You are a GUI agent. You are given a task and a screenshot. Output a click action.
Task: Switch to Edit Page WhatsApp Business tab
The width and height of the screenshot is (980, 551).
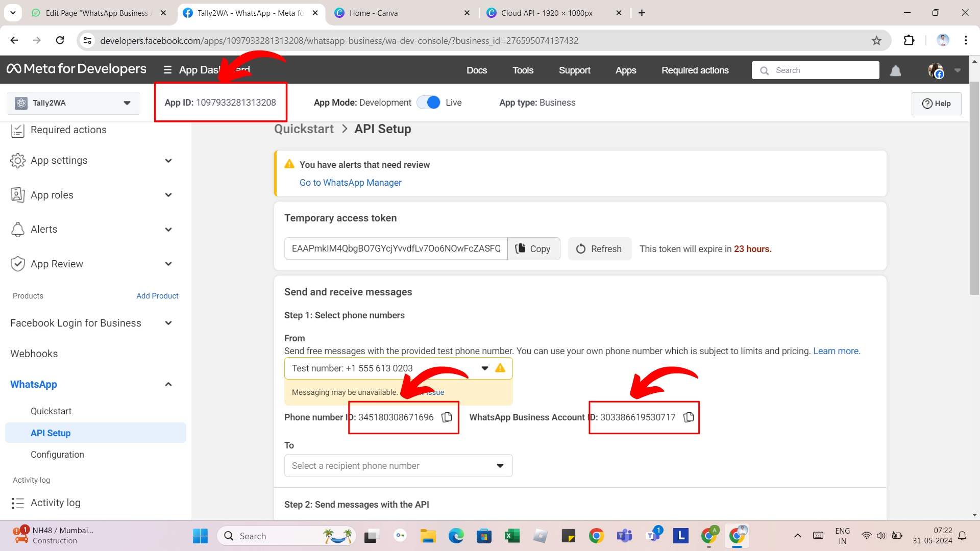[100, 13]
